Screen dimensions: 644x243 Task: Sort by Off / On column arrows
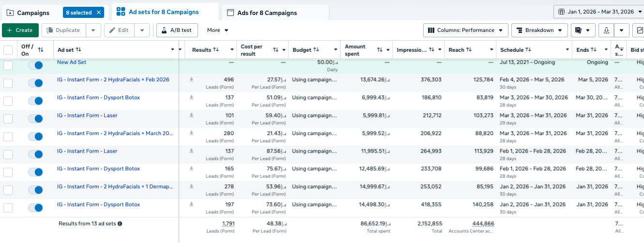click(x=41, y=50)
